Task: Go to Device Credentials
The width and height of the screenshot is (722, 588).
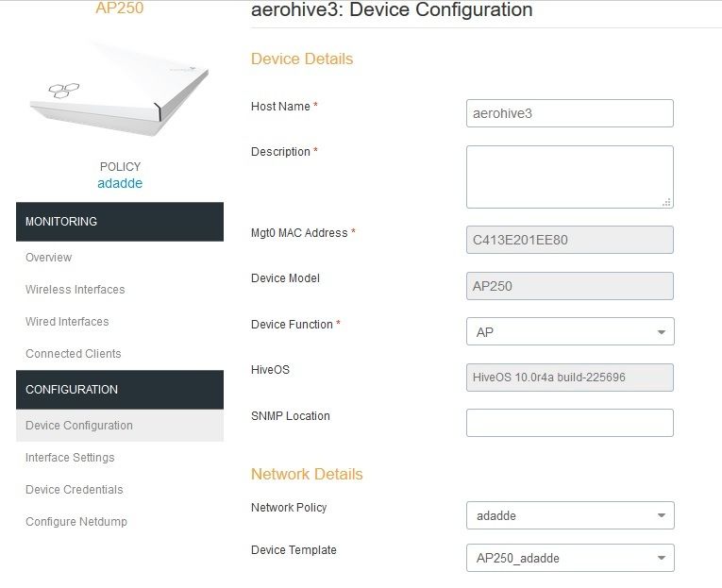Action: (x=74, y=490)
